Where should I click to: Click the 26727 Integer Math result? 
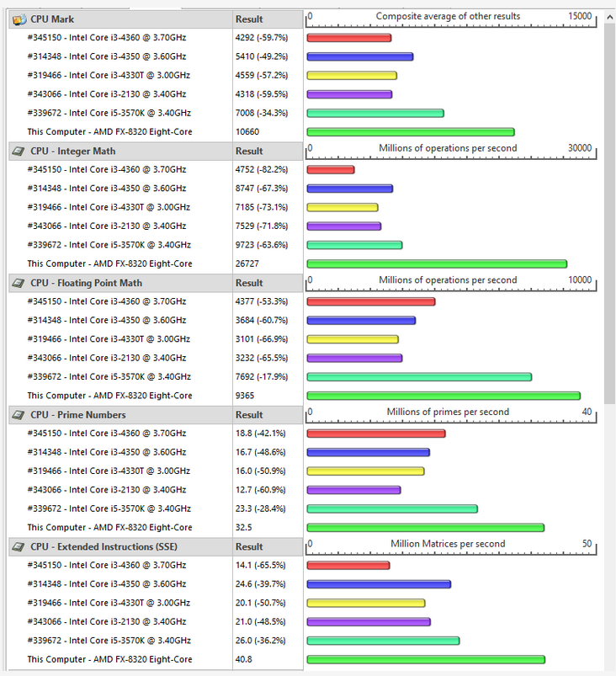point(247,263)
